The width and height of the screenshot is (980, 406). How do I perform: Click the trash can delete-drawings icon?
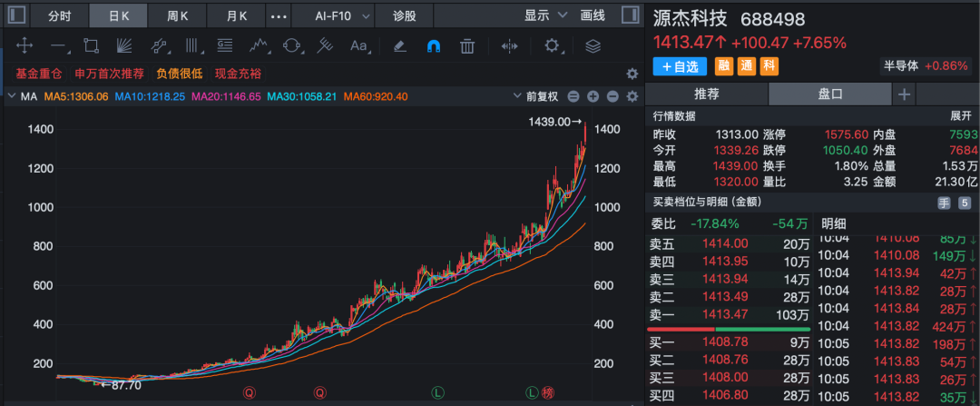pos(467,45)
